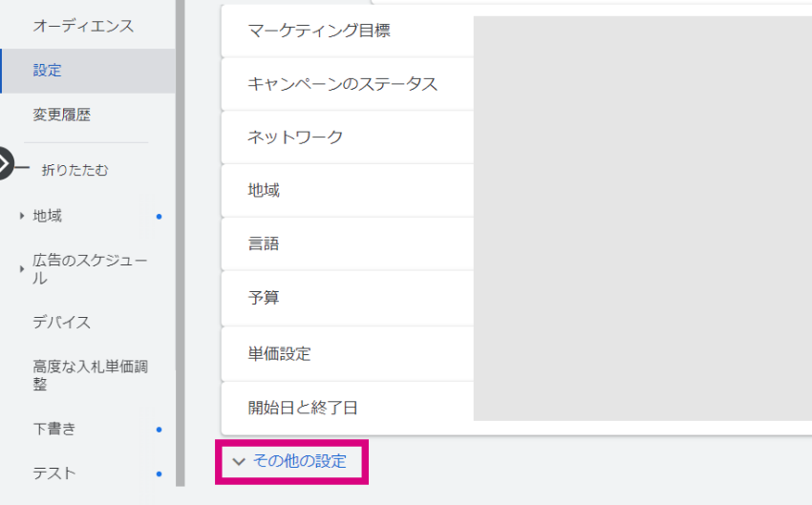
Task: Expand the 広告のスケジュール sidebar triangle
Action: (22, 269)
